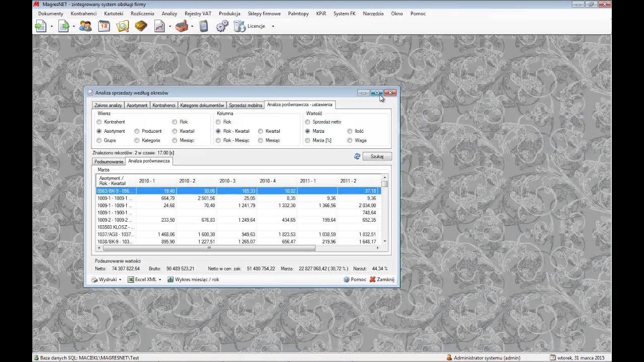The image size is (644, 362).
Task: Open the contractors people icon
Action: tap(86, 26)
